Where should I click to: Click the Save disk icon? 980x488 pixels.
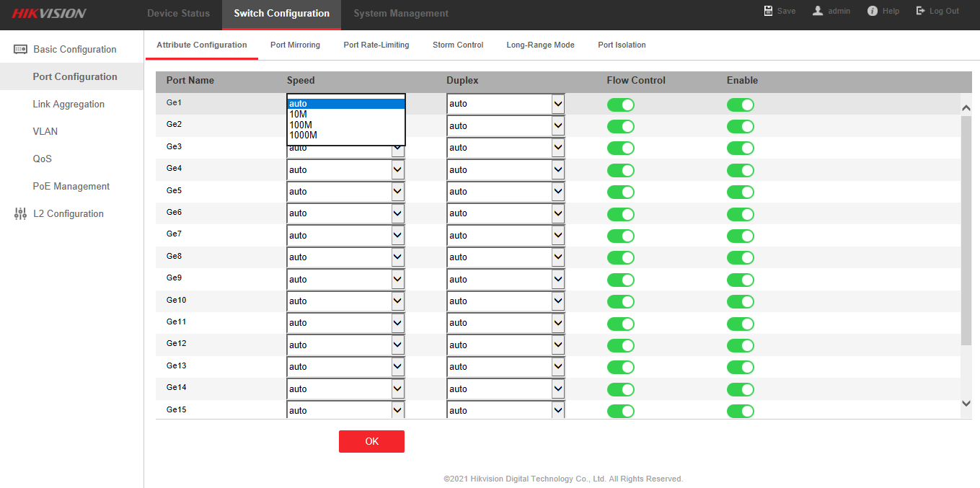click(x=769, y=11)
